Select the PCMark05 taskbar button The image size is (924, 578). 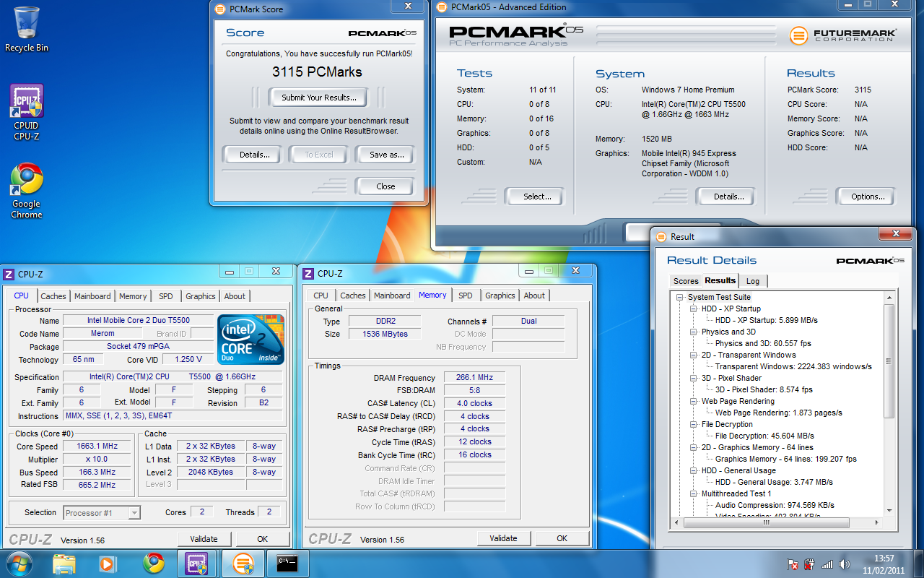pyautogui.click(x=243, y=564)
